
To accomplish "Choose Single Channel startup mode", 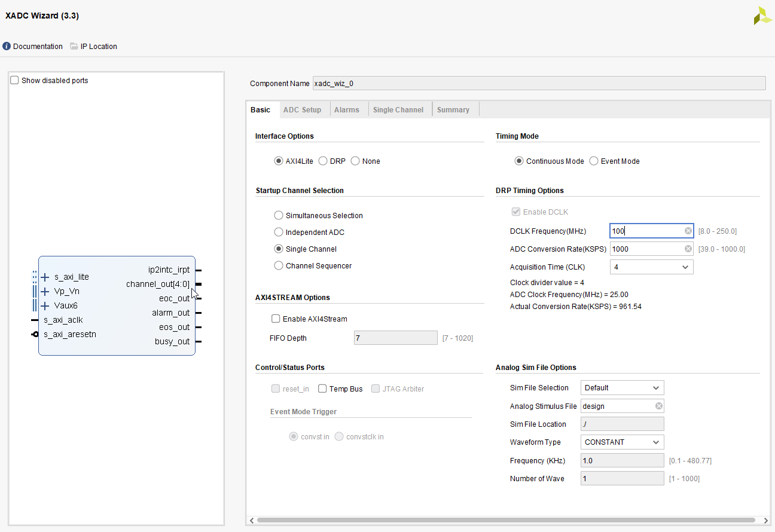I will click(x=278, y=249).
